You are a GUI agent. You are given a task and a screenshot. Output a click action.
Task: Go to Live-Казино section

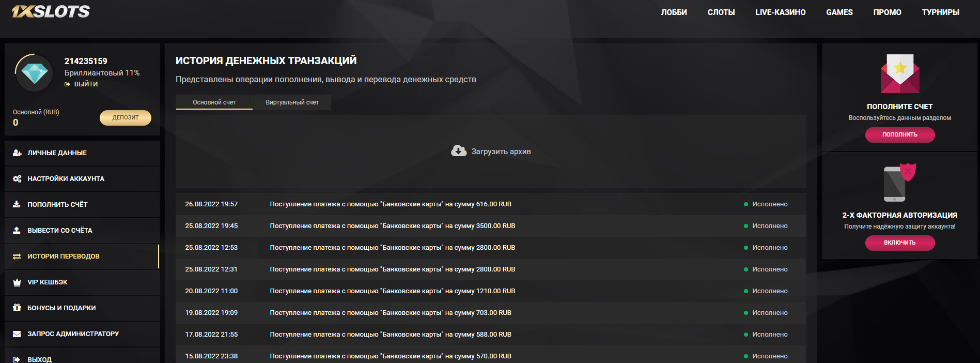click(x=780, y=12)
